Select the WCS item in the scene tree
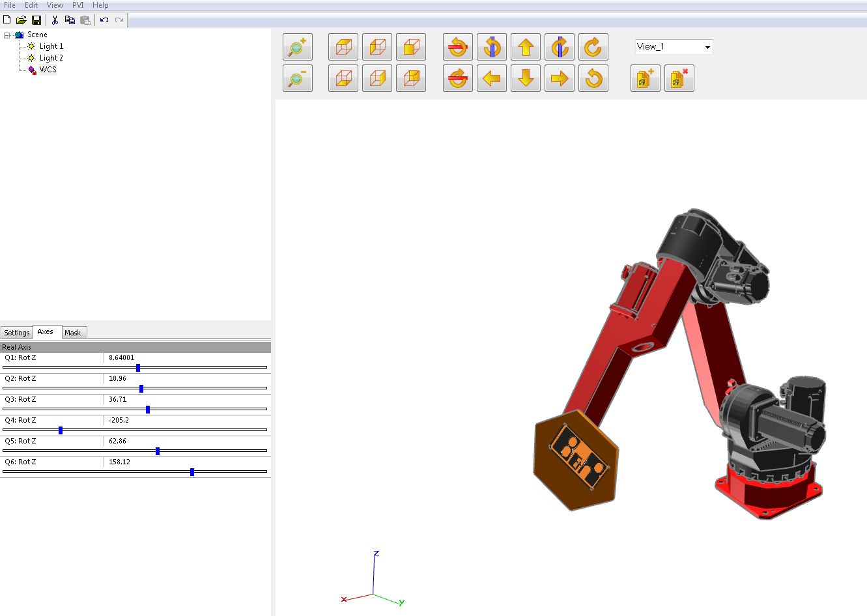 [x=48, y=70]
